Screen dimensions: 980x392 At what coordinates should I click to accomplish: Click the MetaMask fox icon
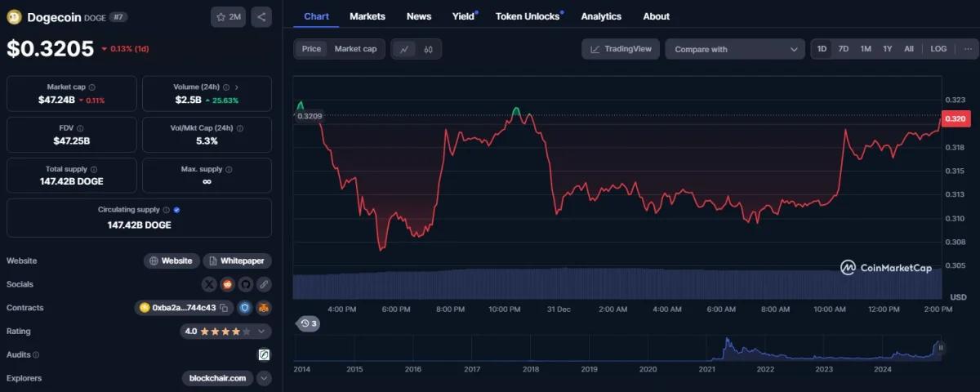click(x=264, y=308)
